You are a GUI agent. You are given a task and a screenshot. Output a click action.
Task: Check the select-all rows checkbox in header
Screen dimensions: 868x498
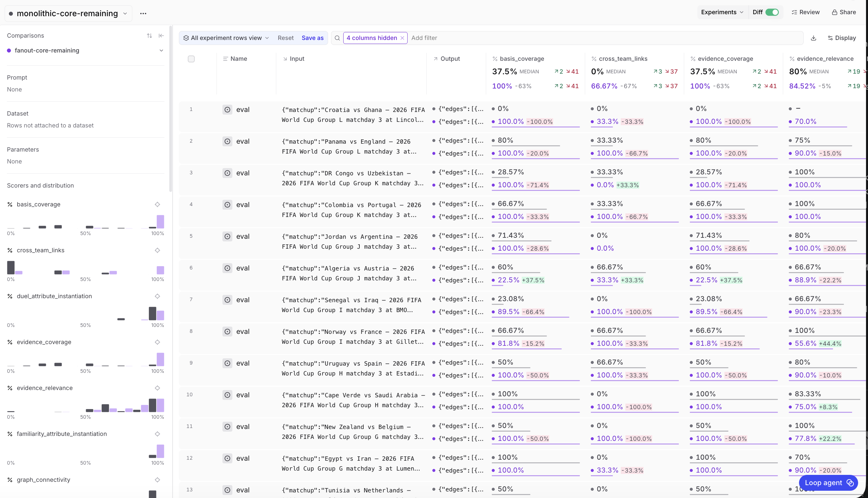(x=191, y=59)
